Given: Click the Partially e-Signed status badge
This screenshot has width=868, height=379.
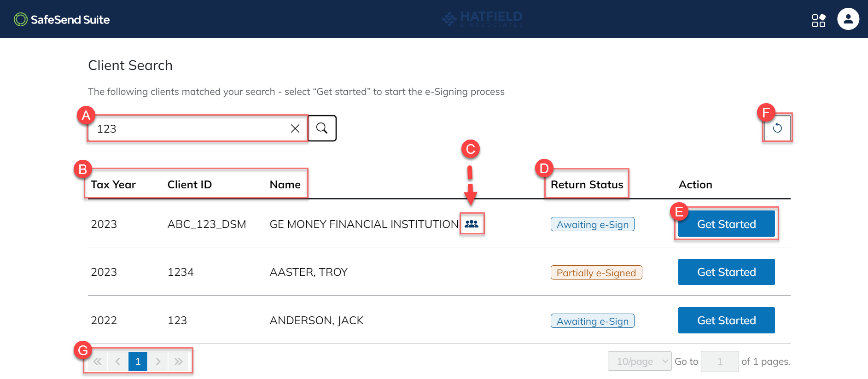Looking at the screenshot, I should pyautogui.click(x=596, y=273).
